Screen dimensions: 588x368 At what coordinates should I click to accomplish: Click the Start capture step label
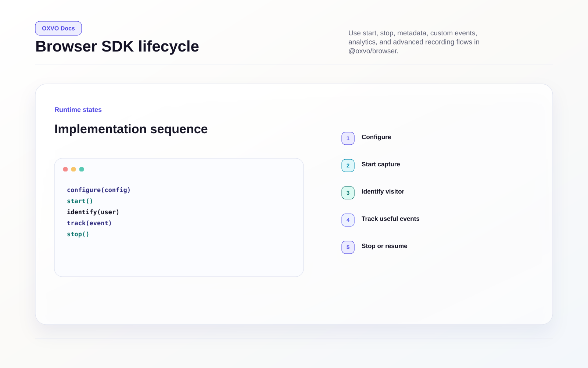pyautogui.click(x=381, y=164)
